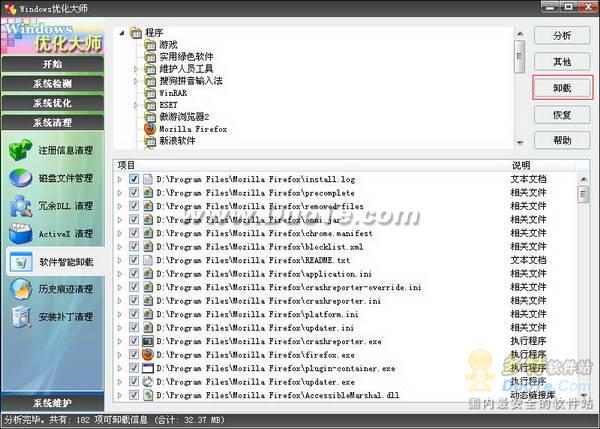Viewport: 600px width, 429px height.
Task: Click the program tree scroll-down arrow
Action: (x=520, y=143)
